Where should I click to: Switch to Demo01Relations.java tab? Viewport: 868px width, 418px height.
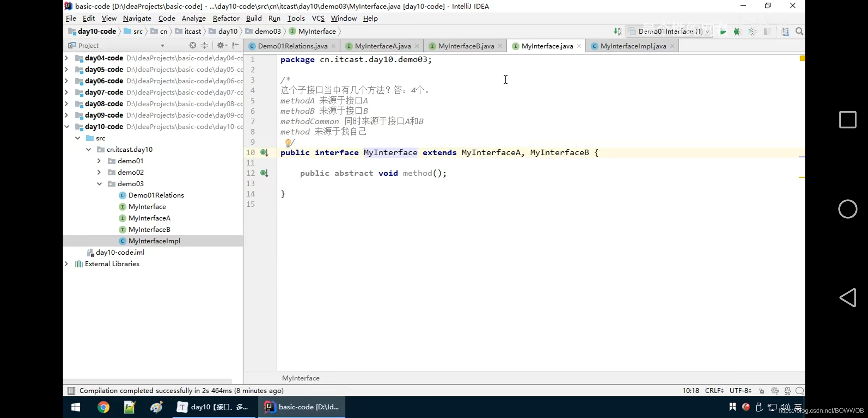pos(292,46)
